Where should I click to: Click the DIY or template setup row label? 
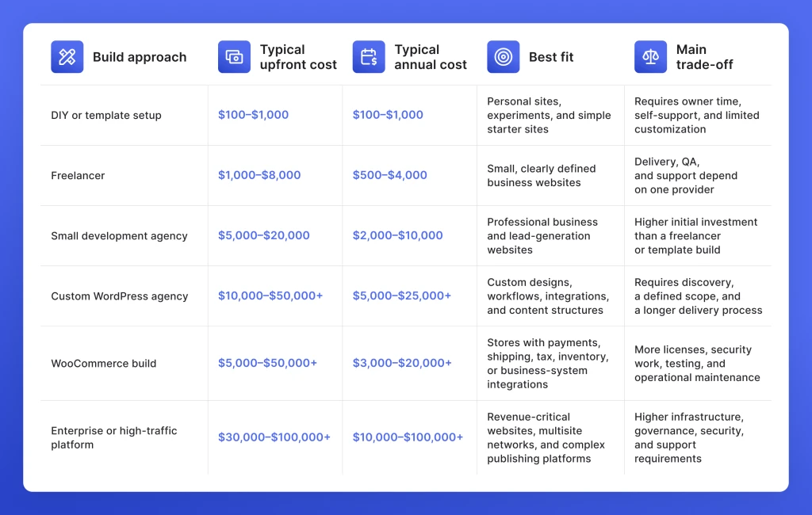(106, 116)
